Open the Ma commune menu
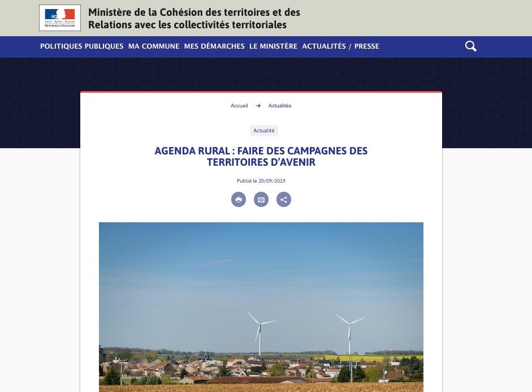The width and height of the screenshot is (532, 392). pos(154,46)
